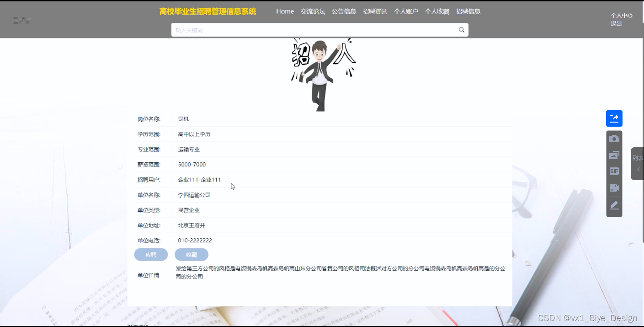644x327 pixels.
Task: Open the 个人账户 menu item
Action: point(406,11)
